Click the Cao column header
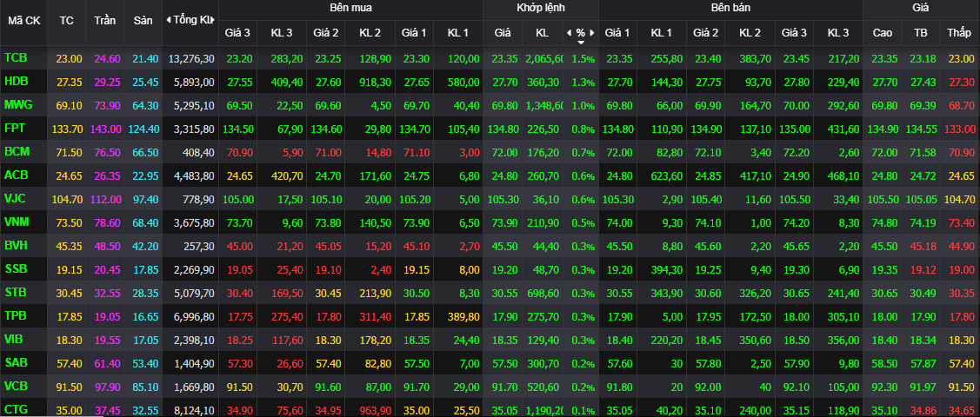 (882, 32)
